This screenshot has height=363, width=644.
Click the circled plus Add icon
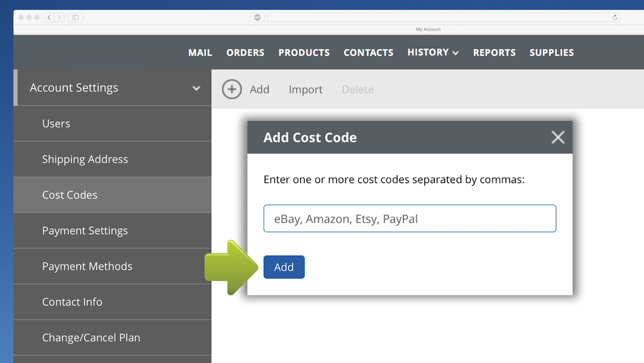(x=232, y=89)
